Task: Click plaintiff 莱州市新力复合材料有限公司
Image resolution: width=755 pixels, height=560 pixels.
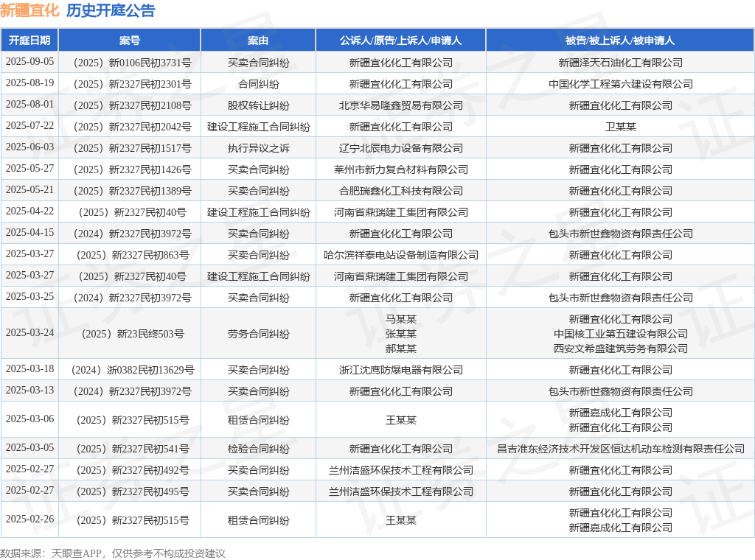Action: click(400, 169)
